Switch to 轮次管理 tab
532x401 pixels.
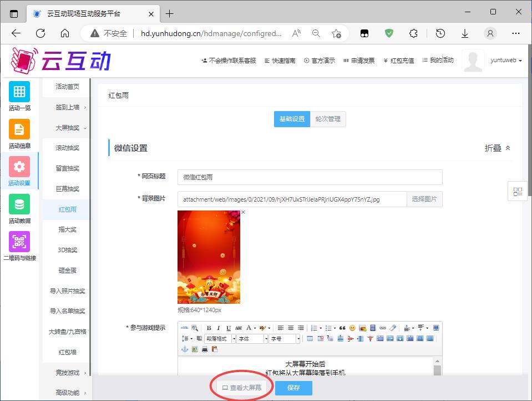coord(328,119)
